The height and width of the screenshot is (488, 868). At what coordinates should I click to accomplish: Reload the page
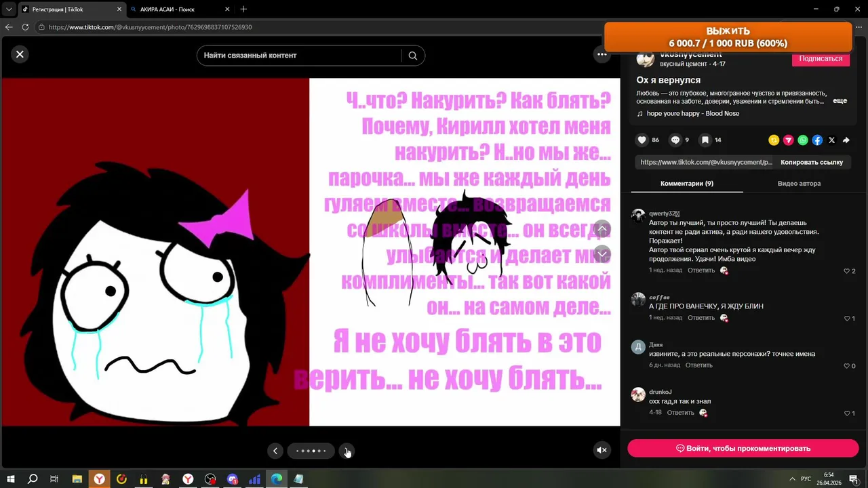pos(25,27)
